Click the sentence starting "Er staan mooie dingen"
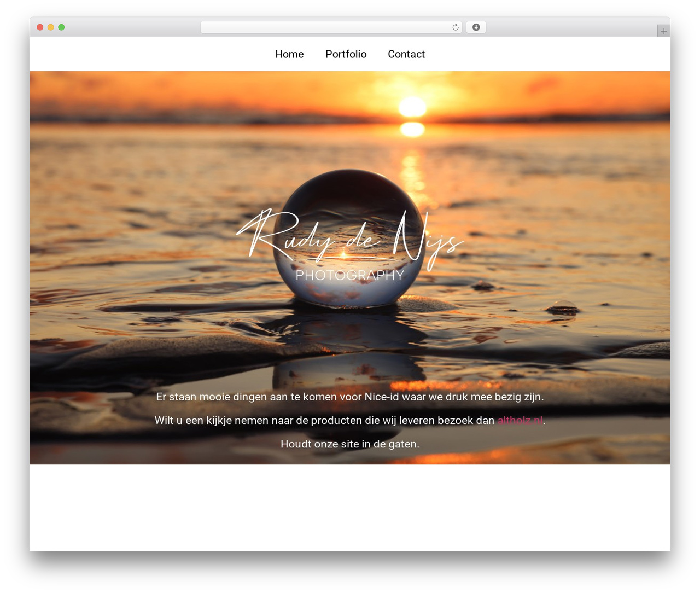This screenshot has height=593, width=700. (x=350, y=397)
